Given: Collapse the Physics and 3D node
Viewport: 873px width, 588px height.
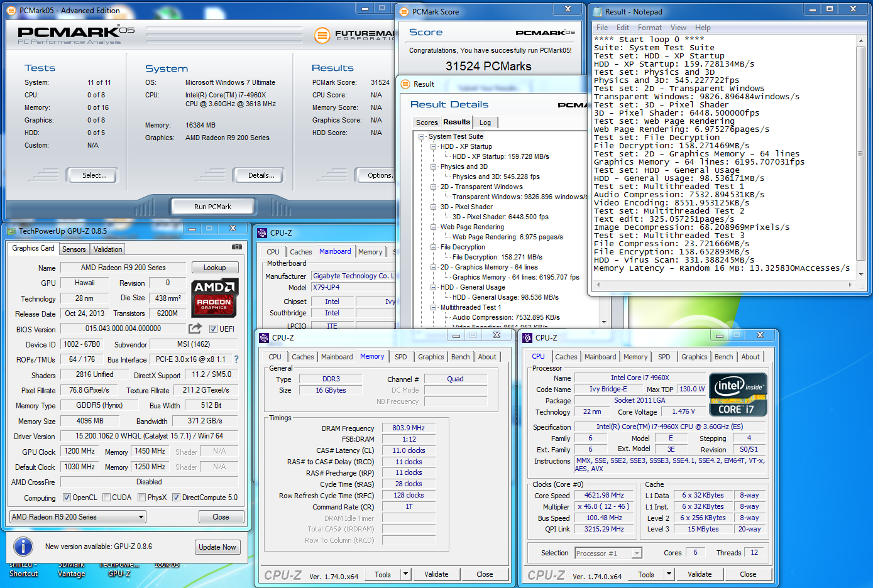Looking at the screenshot, I should (x=433, y=166).
